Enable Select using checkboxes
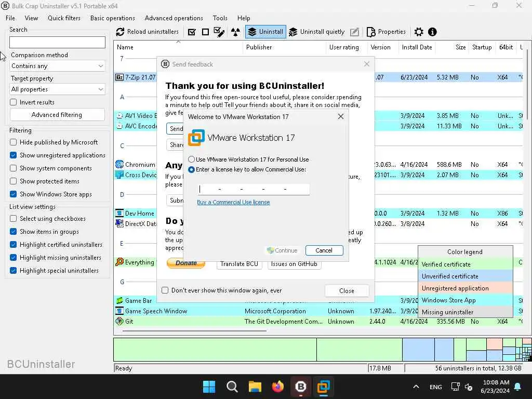The image size is (532, 399). [x=13, y=219]
